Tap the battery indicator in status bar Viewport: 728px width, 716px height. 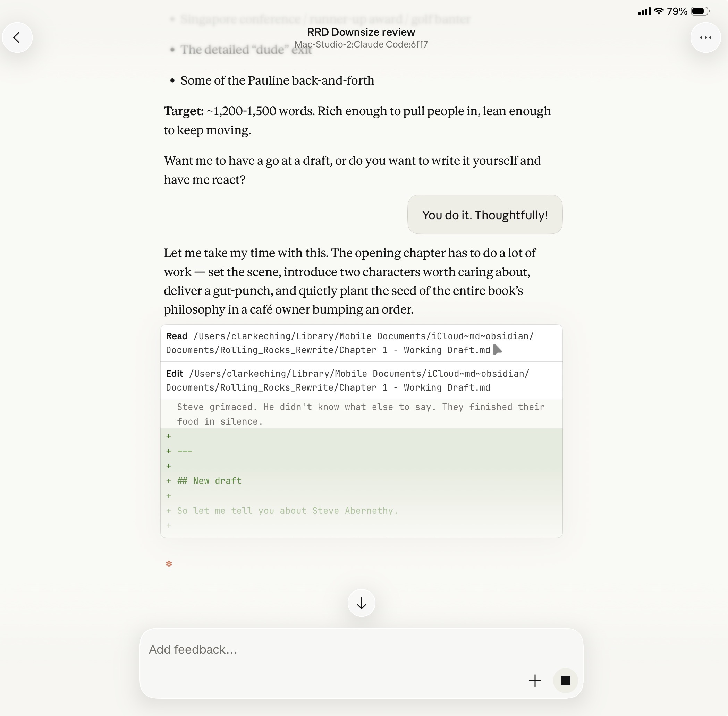(700, 11)
